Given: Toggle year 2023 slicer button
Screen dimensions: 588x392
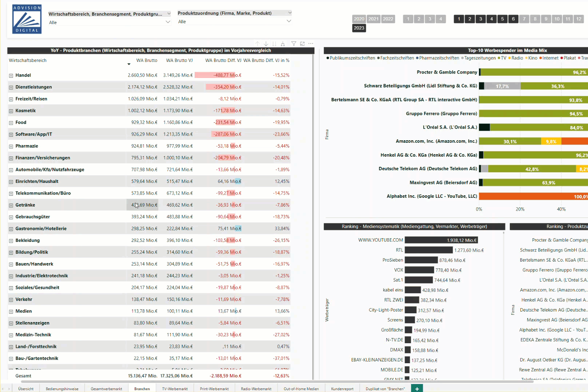Looking at the screenshot, I should tap(359, 28).
